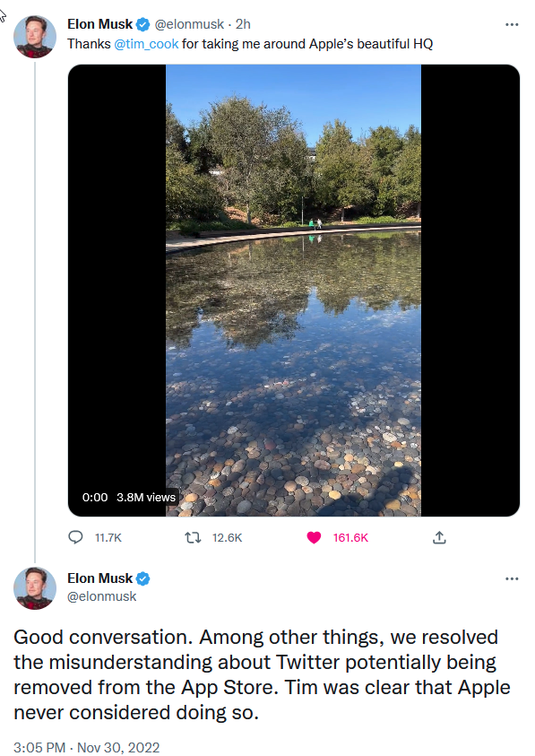Open the share upload icon
This screenshot has height=756, width=535.
(x=439, y=537)
